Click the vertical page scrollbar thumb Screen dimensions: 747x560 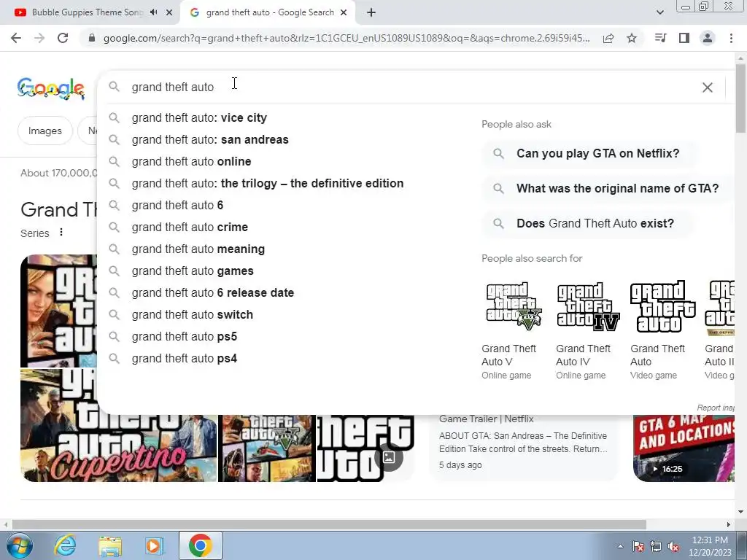point(740,98)
